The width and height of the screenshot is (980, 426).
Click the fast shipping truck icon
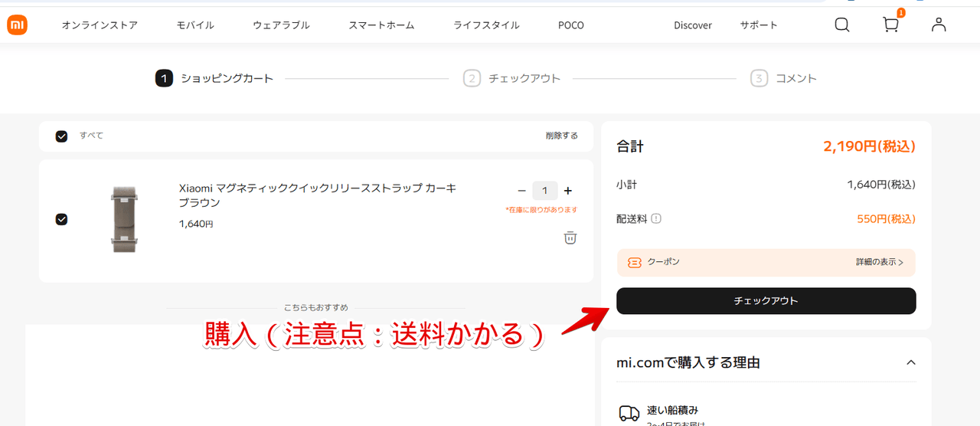[629, 413]
